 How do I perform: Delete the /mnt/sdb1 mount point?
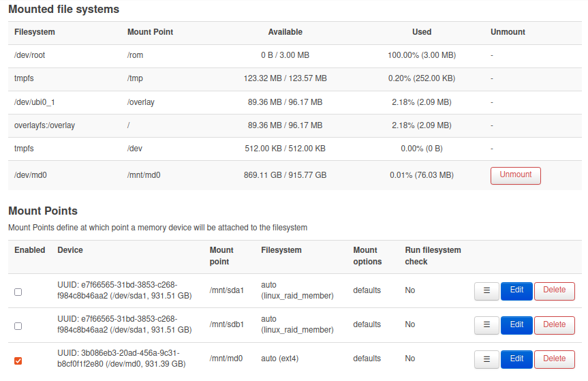click(x=554, y=325)
